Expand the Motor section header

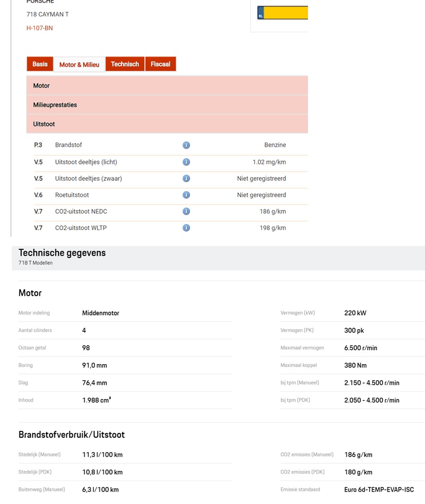(x=167, y=85)
